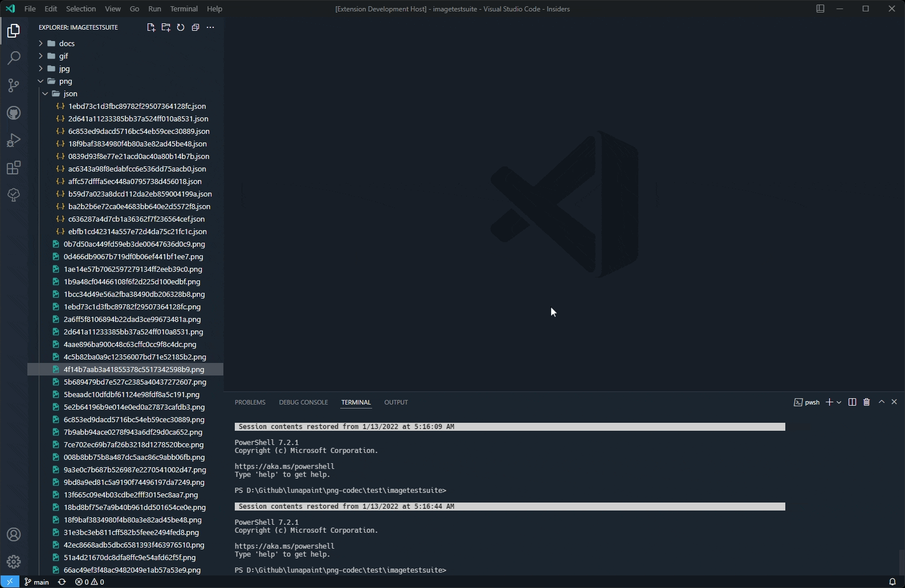Open the Selection menu
The height and width of the screenshot is (588, 905).
[x=81, y=9]
